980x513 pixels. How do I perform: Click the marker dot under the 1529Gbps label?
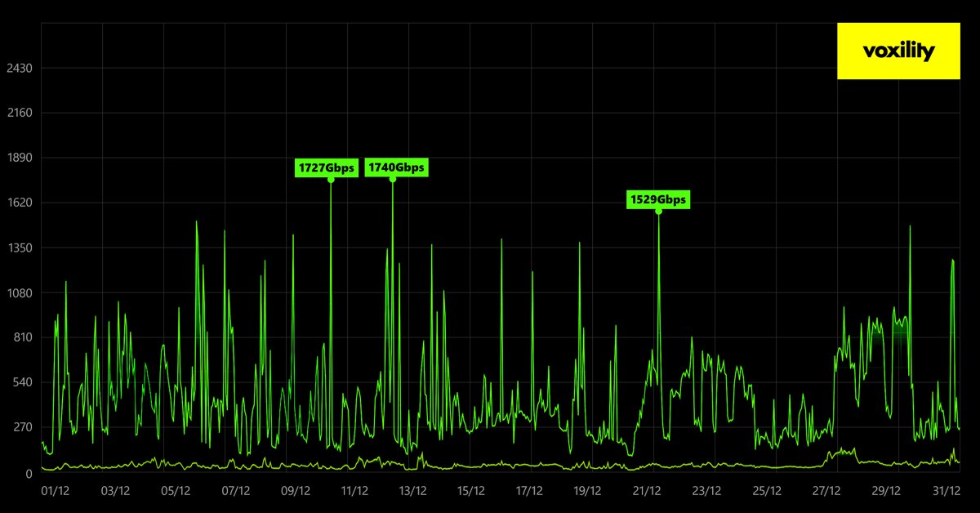click(660, 212)
